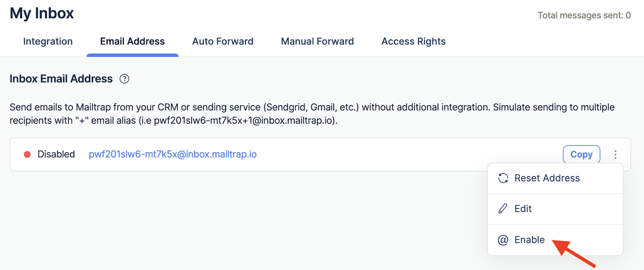
Task: Choose Reset Address from the menu
Action: pyautogui.click(x=547, y=178)
